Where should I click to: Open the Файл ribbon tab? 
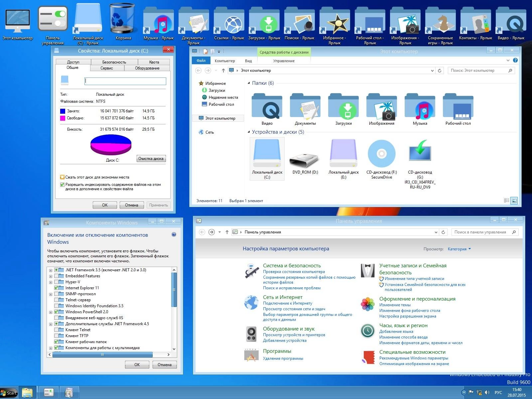coord(201,61)
